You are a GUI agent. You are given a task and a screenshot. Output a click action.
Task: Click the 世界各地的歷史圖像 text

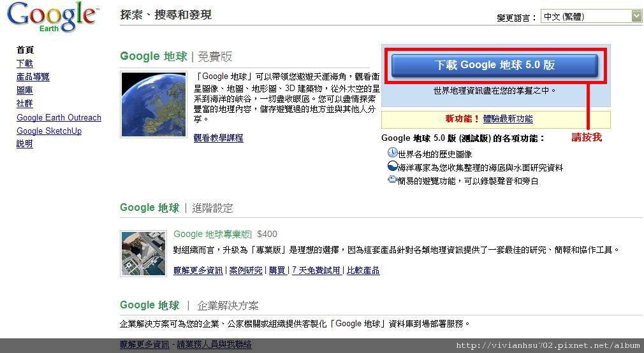click(435, 154)
